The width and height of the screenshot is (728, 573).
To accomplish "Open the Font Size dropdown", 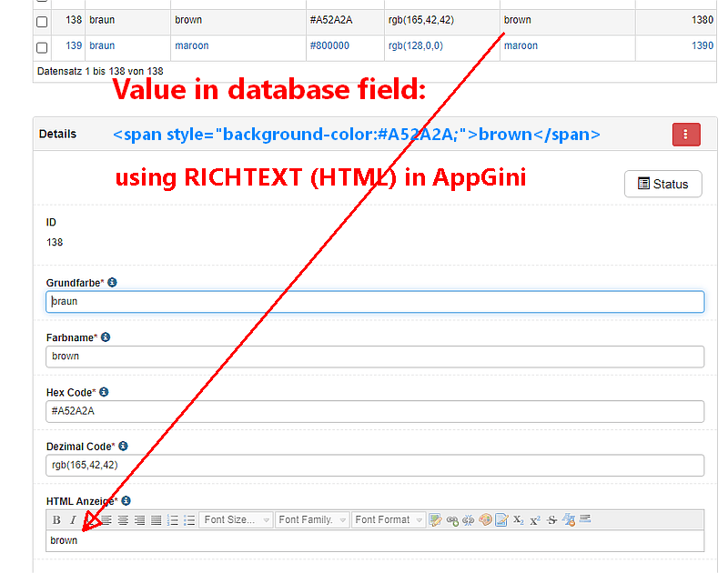I will coord(236,520).
